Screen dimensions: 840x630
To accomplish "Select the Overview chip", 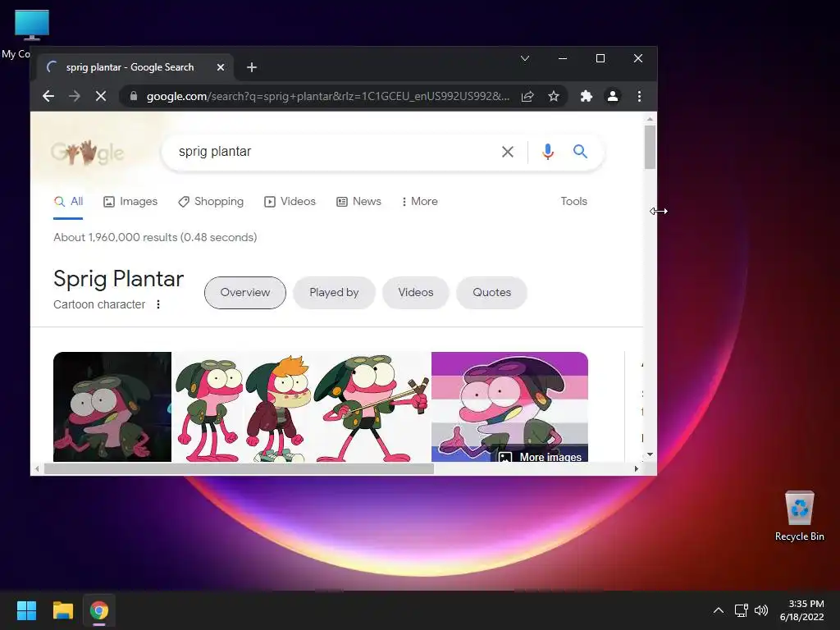I will (x=244, y=293).
